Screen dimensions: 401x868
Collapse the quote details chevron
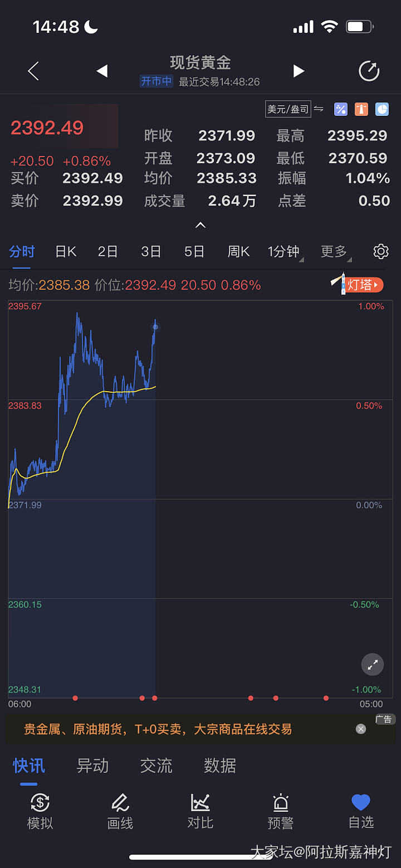click(200, 225)
